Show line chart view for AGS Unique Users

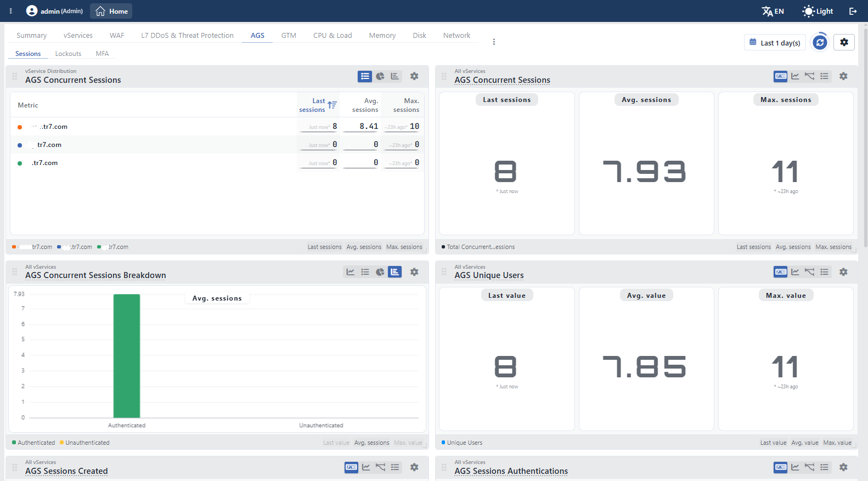(x=795, y=271)
